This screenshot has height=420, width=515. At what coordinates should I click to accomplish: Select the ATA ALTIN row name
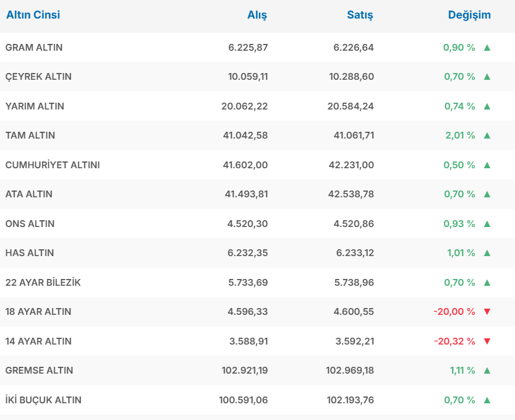pyautogui.click(x=29, y=194)
